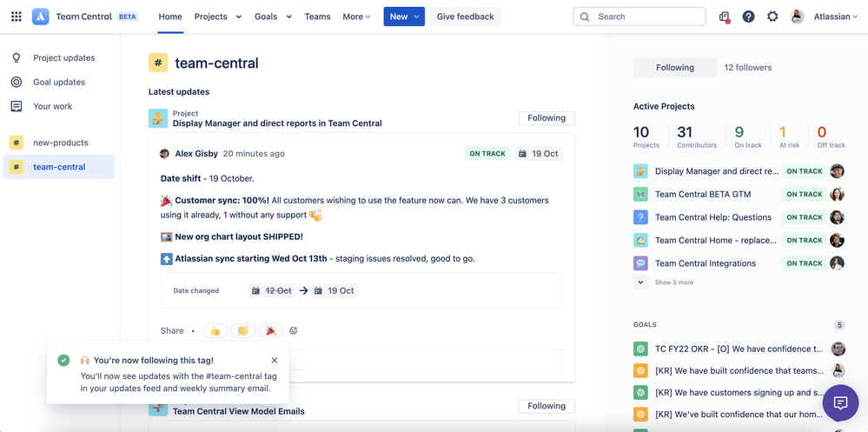
Task: Open the help question mark icon
Action: 748,17
